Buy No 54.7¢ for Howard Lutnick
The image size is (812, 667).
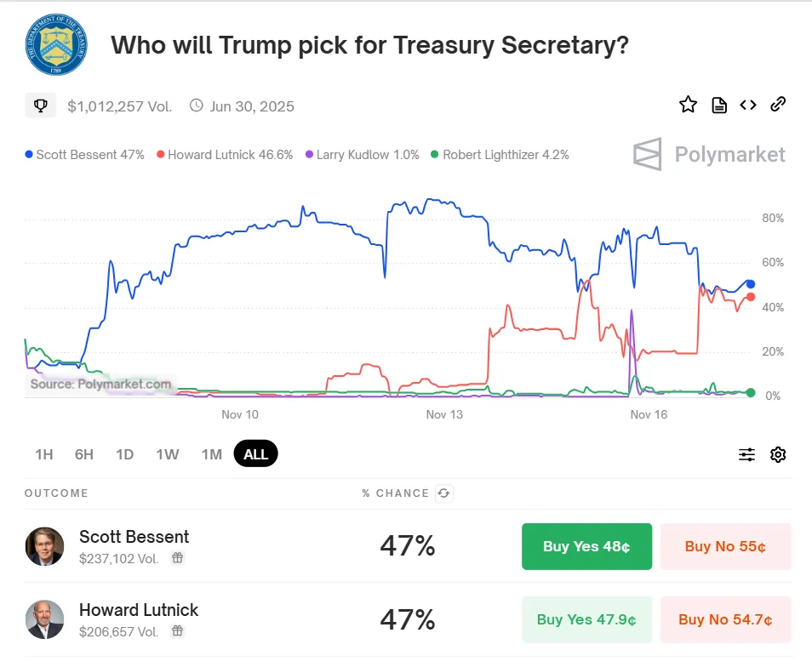pyautogui.click(x=725, y=619)
